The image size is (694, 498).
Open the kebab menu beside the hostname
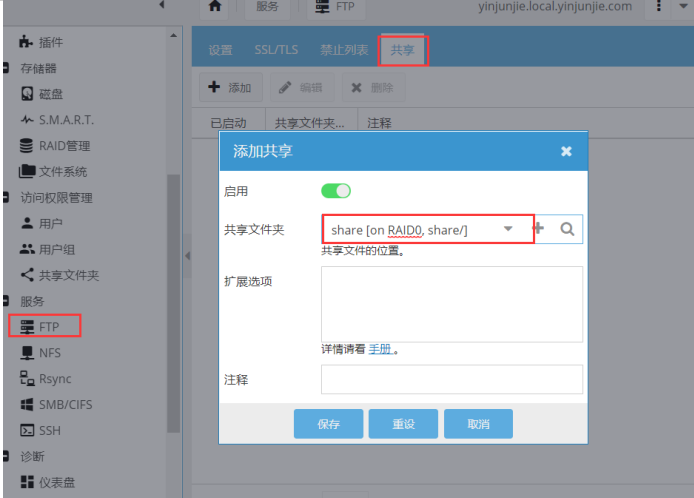point(659,6)
